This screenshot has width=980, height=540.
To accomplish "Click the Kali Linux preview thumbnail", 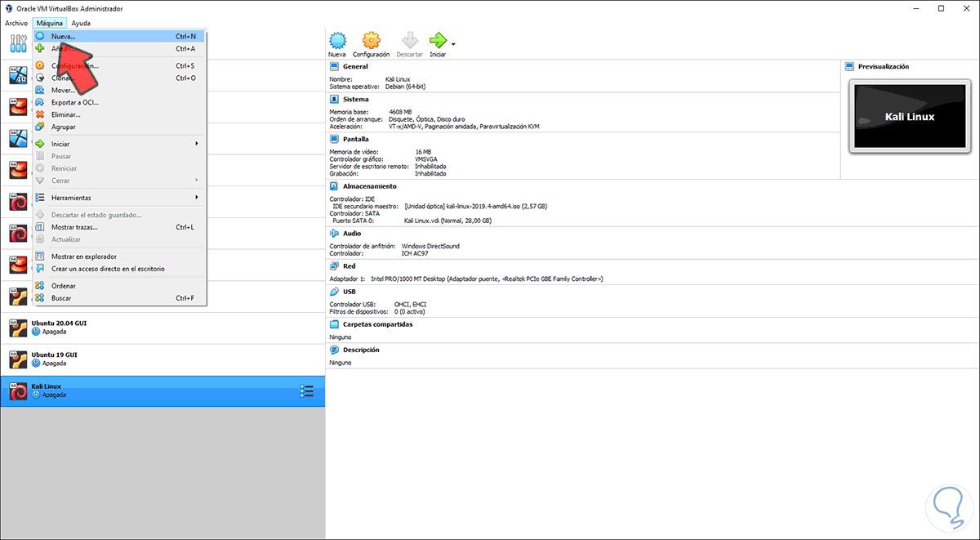I will [910, 117].
